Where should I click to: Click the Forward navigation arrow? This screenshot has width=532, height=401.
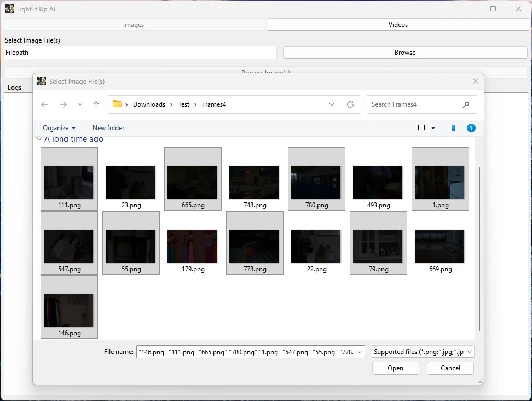[x=63, y=104]
